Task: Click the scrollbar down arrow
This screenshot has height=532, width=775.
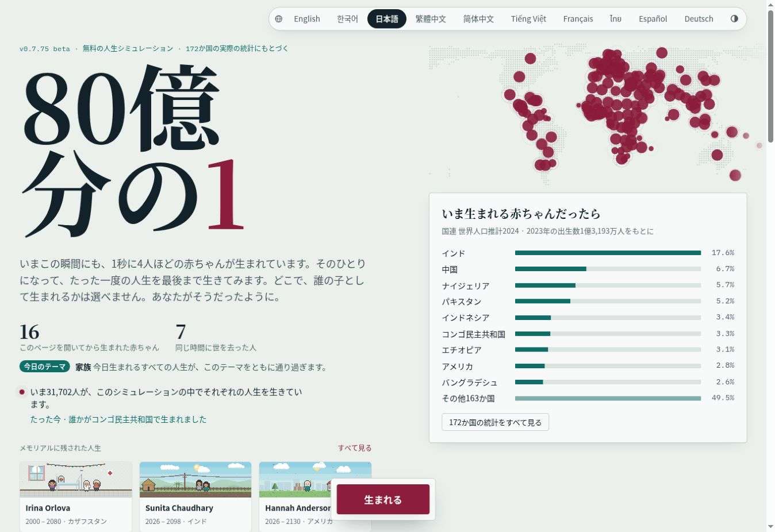Action: 770,527
